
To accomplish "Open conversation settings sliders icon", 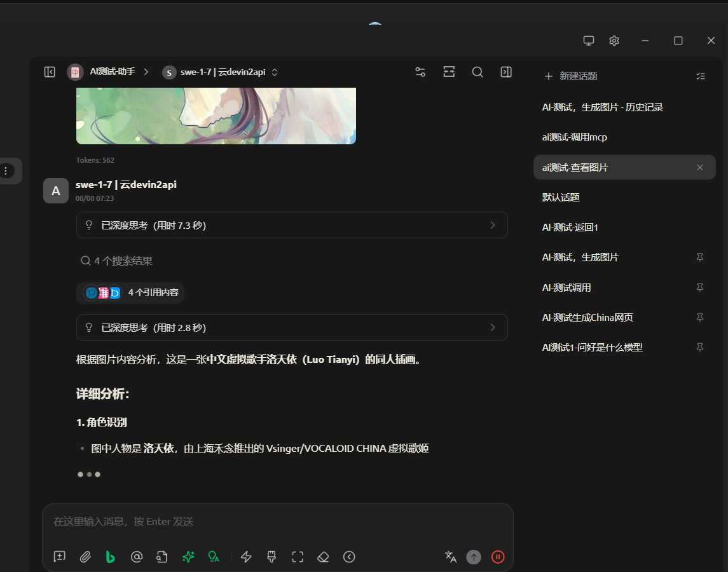I will pos(420,72).
